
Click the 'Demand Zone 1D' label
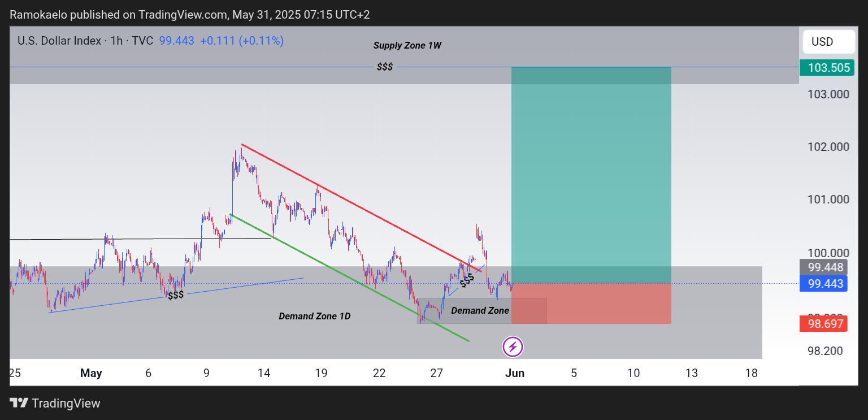314,316
